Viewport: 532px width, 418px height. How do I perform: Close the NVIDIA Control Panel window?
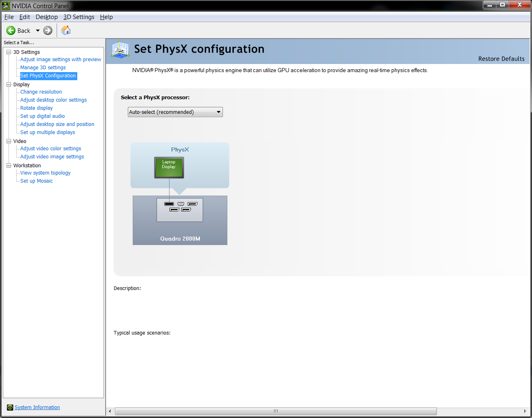[x=519, y=5]
